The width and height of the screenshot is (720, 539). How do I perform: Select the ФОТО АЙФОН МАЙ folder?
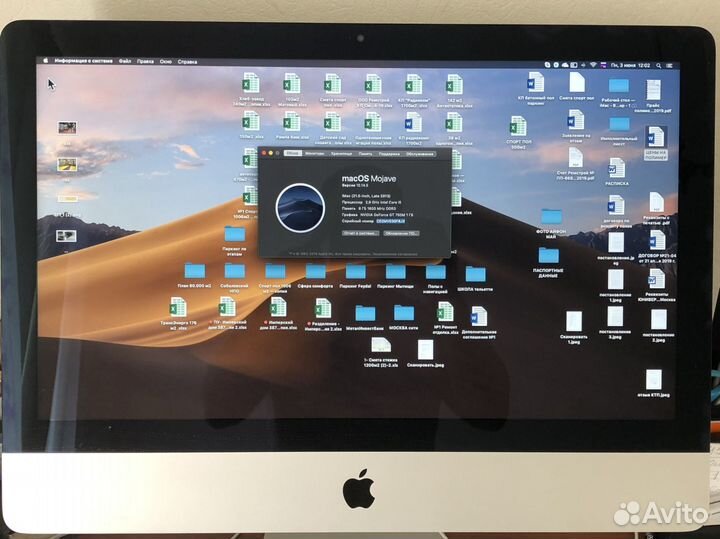pyautogui.click(x=551, y=224)
